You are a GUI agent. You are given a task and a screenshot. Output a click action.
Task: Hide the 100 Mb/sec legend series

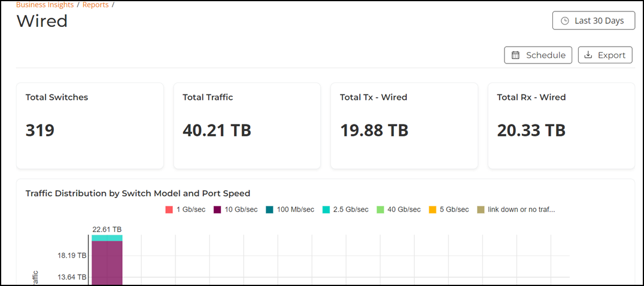coord(290,209)
